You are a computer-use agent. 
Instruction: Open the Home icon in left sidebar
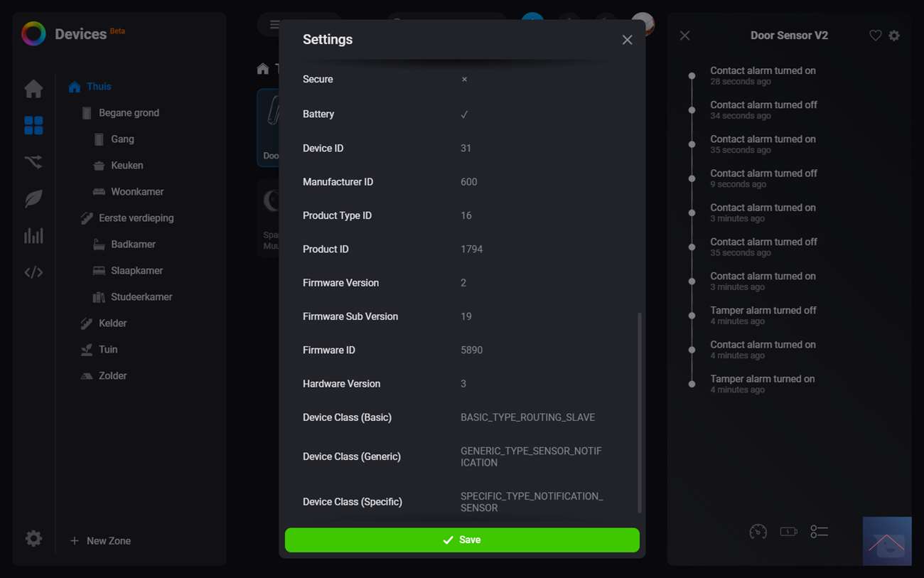pyautogui.click(x=33, y=89)
